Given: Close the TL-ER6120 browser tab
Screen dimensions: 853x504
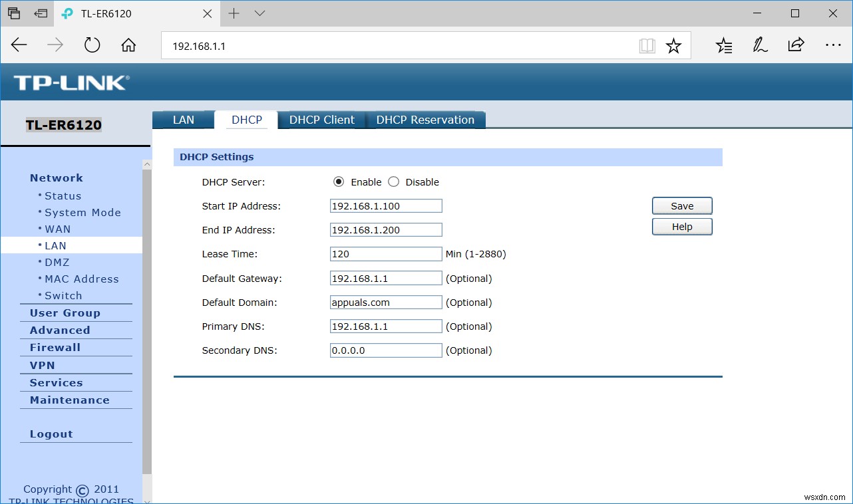Looking at the screenshot, I should tap(208, 13).
